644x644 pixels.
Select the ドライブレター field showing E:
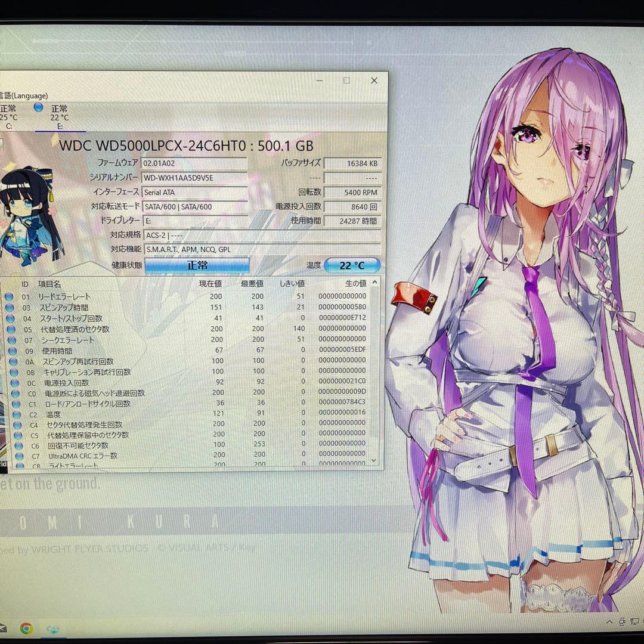point(197,221)
